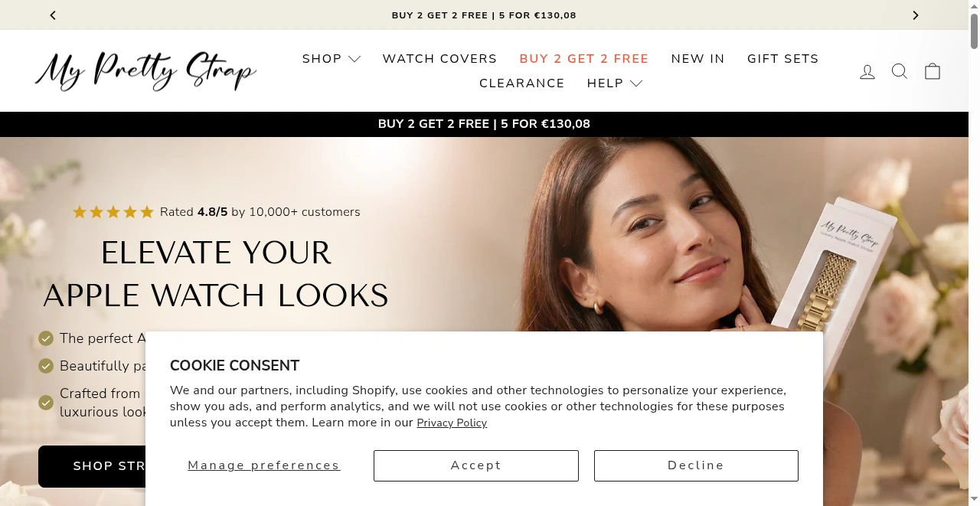The height and width of the screenshot is (506, 980).
Task: Open the GIFT SETS menu item
Action: [x=783, y=59]
